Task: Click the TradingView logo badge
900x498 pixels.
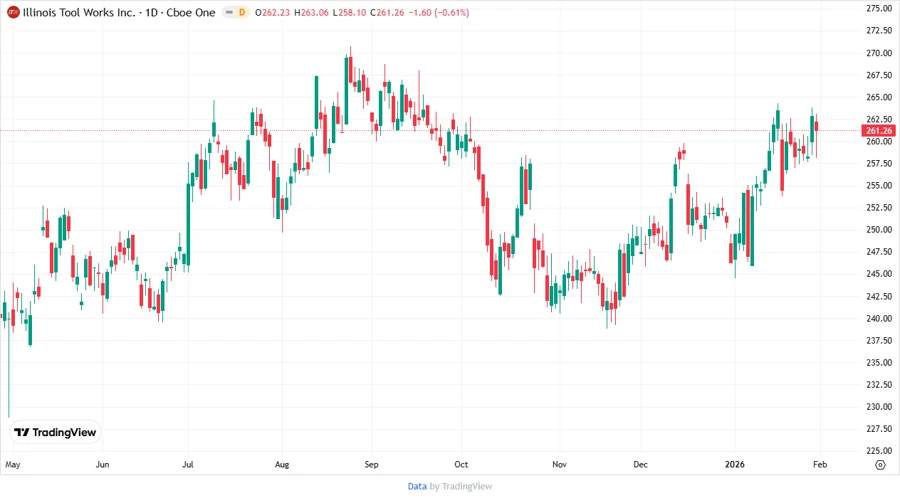Action: click(x=55, y=432)
